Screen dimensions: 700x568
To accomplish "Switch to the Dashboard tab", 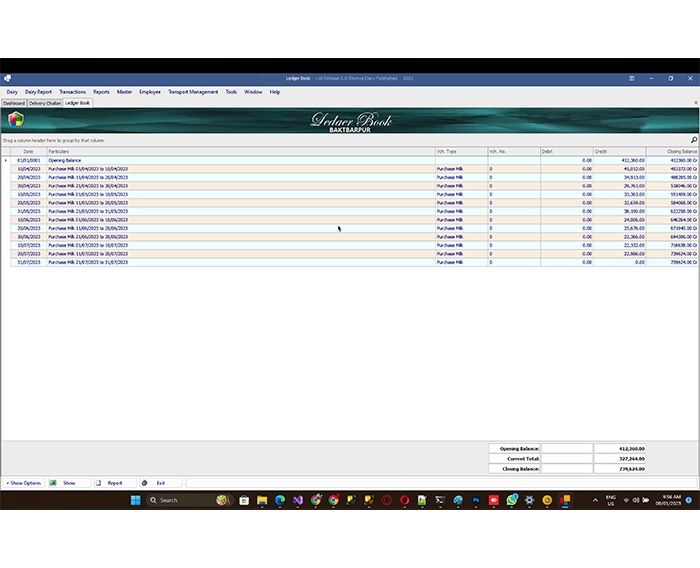I will point(14,102).
